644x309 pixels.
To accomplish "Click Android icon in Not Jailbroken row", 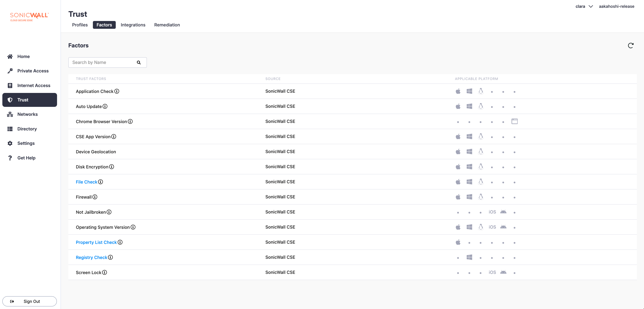I will (503, 212).
